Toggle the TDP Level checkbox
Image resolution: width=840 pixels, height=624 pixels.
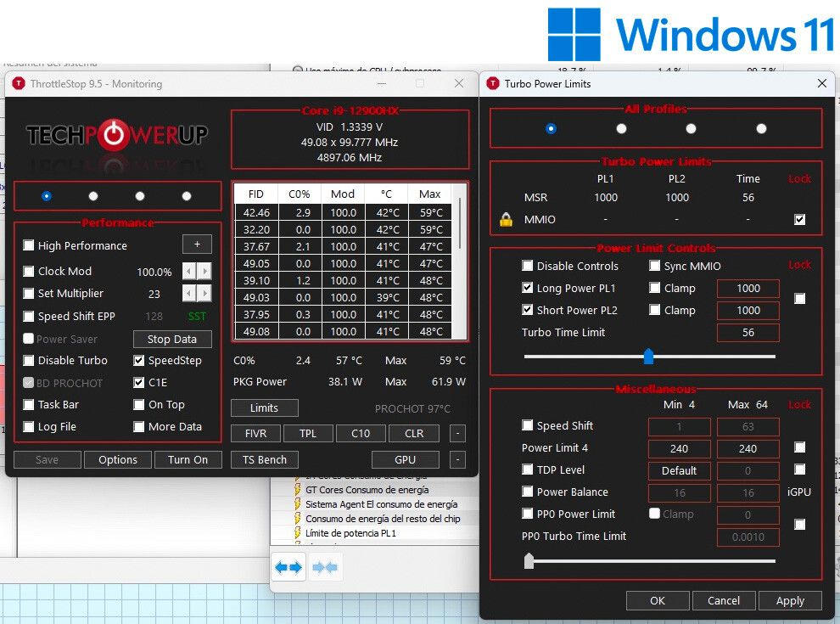[x=528, y=470]
